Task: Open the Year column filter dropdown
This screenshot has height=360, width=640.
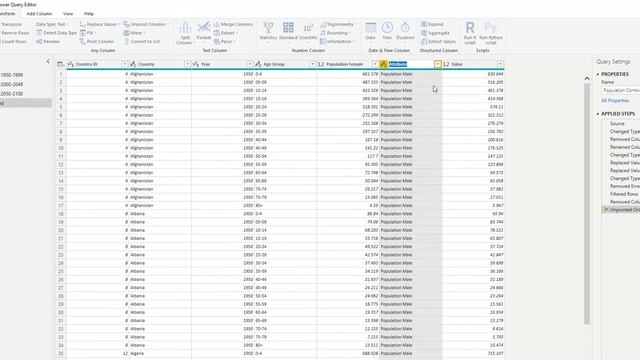Action: tap(250, 64)
